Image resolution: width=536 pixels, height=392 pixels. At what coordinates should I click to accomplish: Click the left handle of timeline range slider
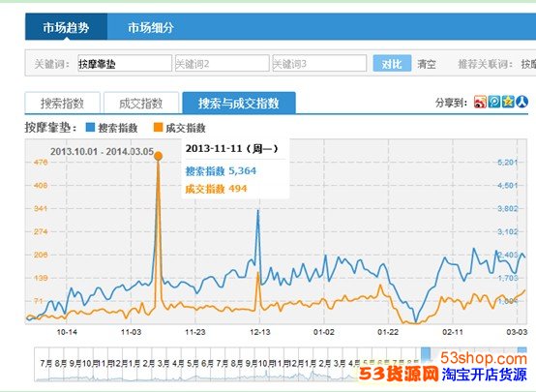point(426,353)
